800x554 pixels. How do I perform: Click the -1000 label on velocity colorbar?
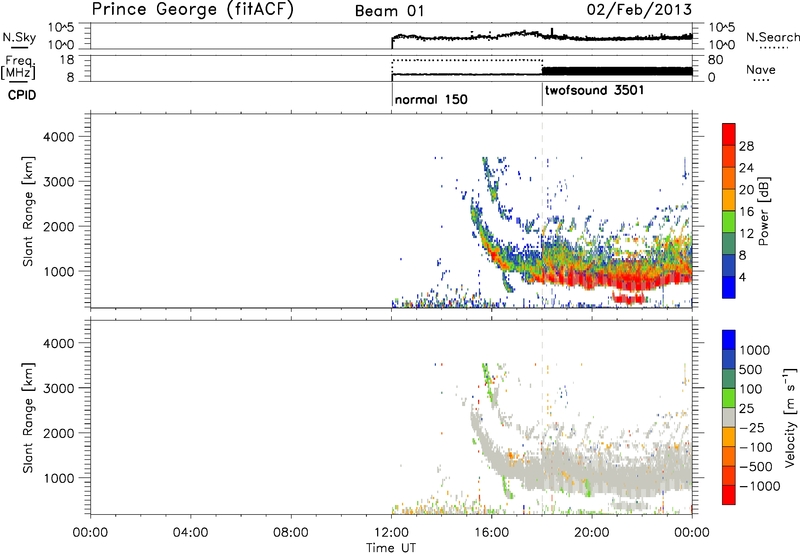[x=759, y=486]
